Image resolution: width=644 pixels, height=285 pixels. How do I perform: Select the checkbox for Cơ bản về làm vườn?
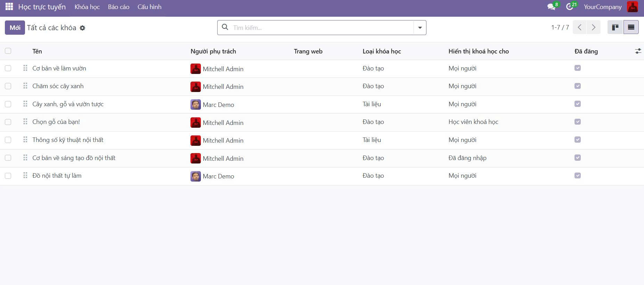click(x=8, y=68)
